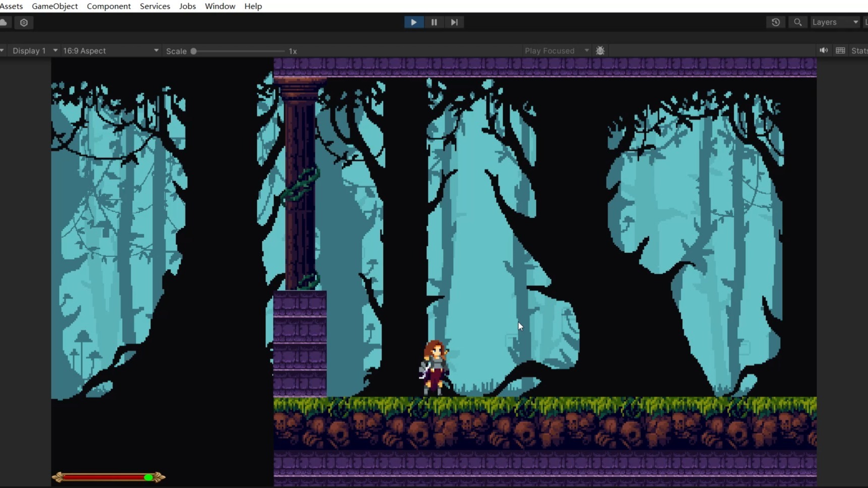Click the bug icon beside Play Focused
Image resolution: width=868 pixels, height=488 pixels.
click(600, 50)
